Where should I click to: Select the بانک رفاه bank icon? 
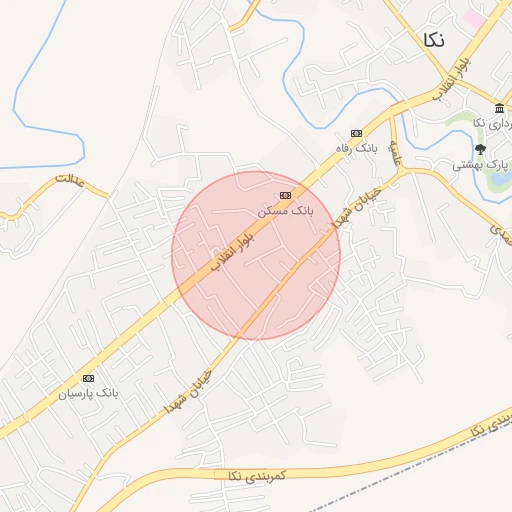point(356,134)
